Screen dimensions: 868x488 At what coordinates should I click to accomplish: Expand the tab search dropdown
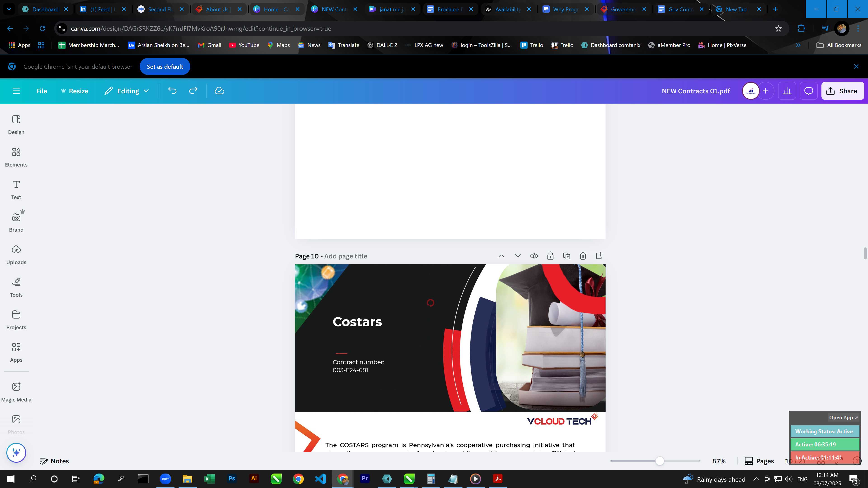click(9, 9)
